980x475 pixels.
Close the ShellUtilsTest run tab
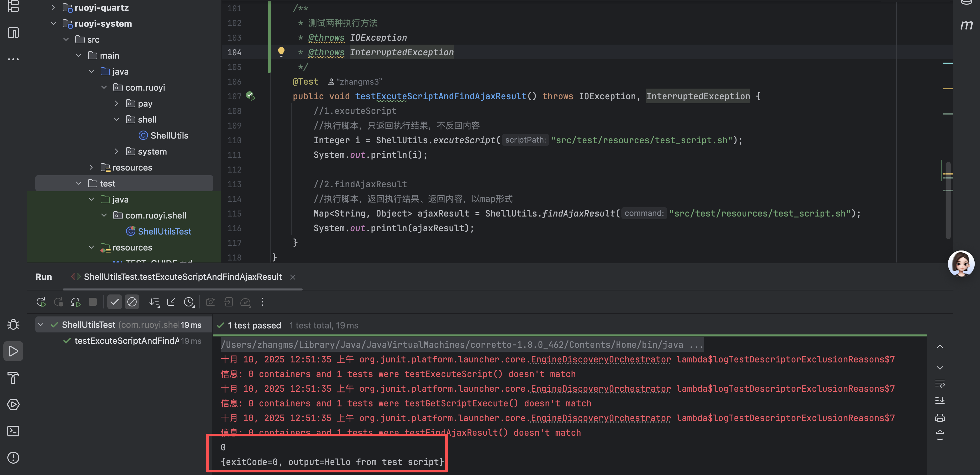pyautogui.click(x=293, y=277)
